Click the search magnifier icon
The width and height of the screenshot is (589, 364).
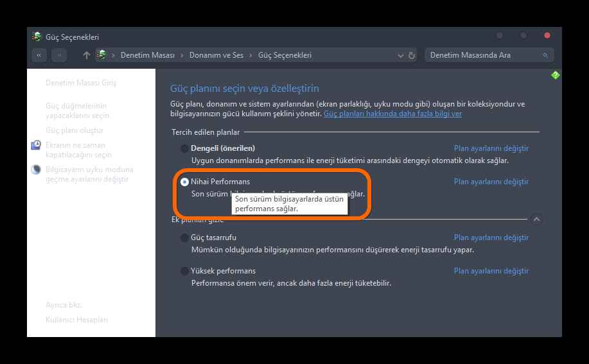coord(545,55)
